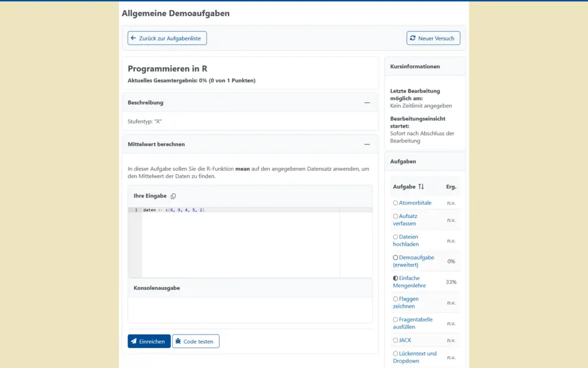
Task: Click line number 1 in the editor gutter
Action: point(136,210)
